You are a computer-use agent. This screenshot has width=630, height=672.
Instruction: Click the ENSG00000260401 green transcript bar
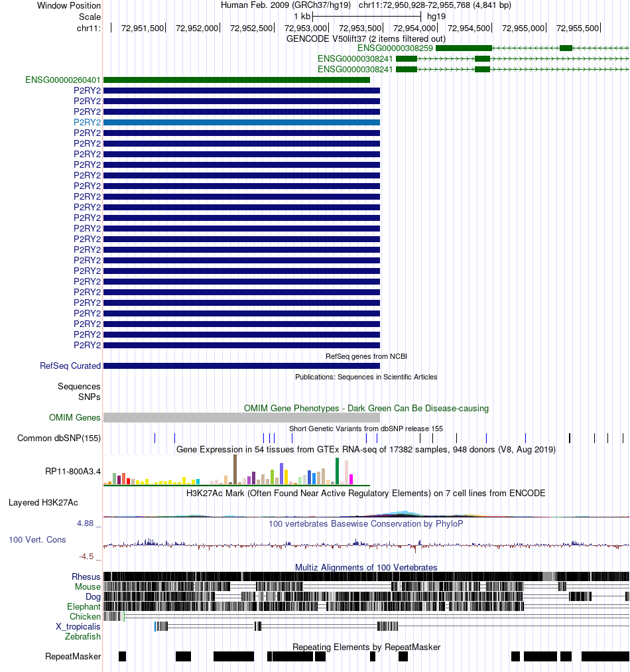coord(237,80)
